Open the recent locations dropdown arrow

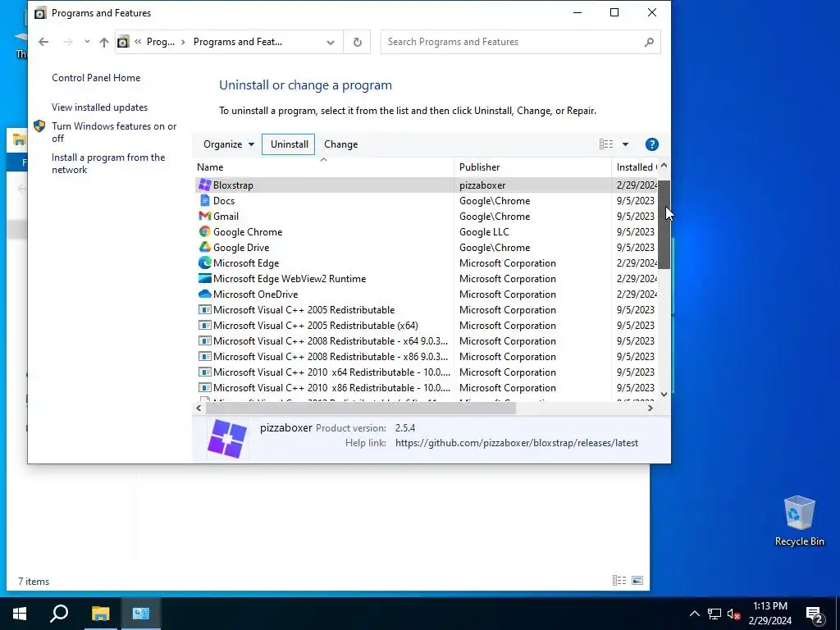[x=87, y=42]
